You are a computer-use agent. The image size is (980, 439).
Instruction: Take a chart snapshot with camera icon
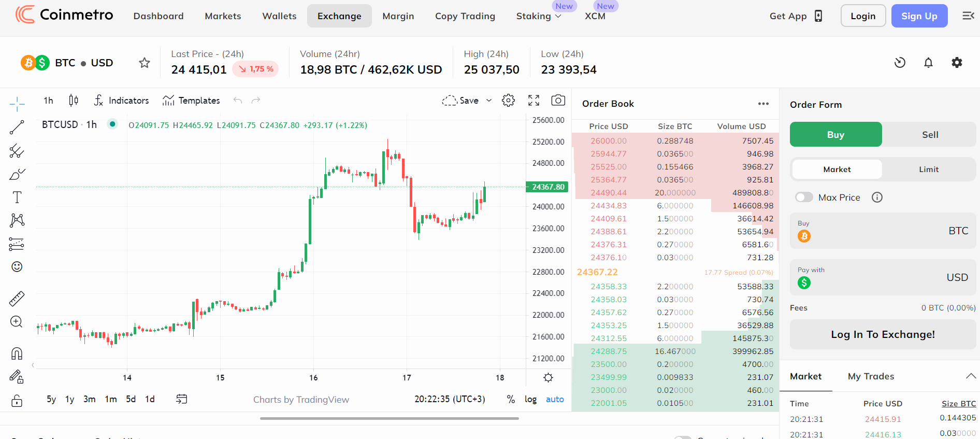558,100
